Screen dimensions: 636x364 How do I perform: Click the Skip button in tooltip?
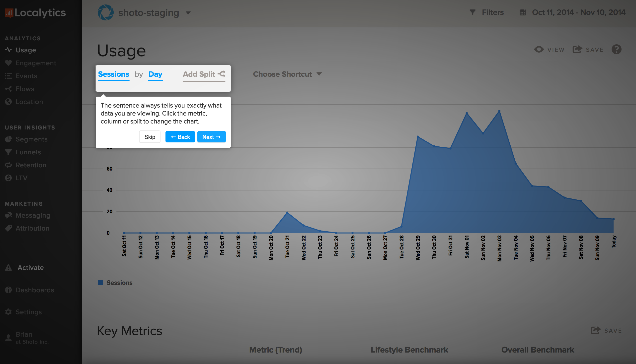coord(150,137)
